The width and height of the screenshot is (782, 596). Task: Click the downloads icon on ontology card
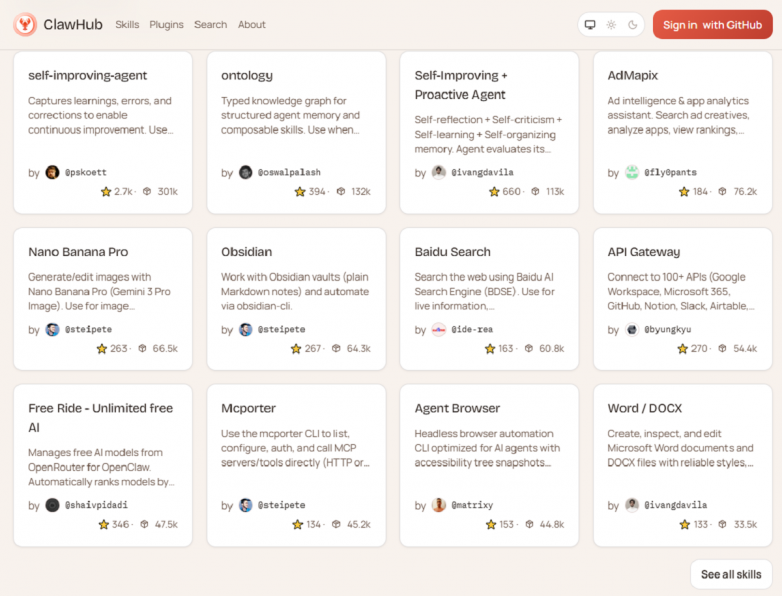tap(341, 192)
